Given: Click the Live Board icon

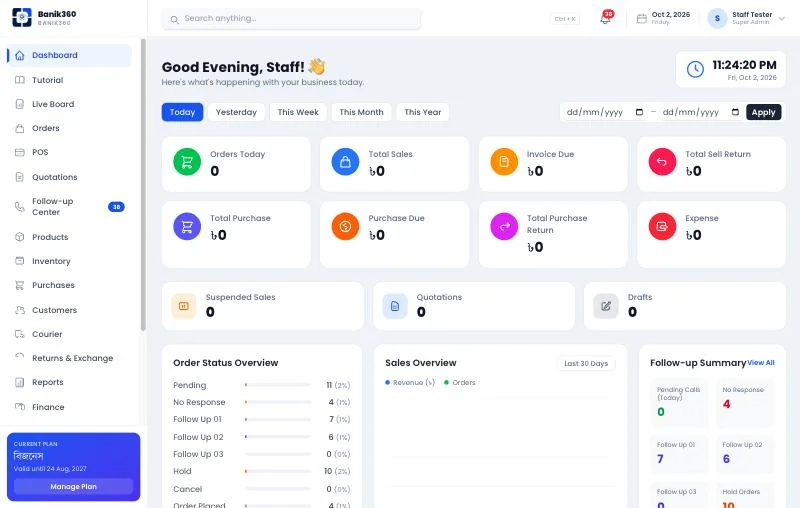Looking at the screenshot, I should pos(20,104).
